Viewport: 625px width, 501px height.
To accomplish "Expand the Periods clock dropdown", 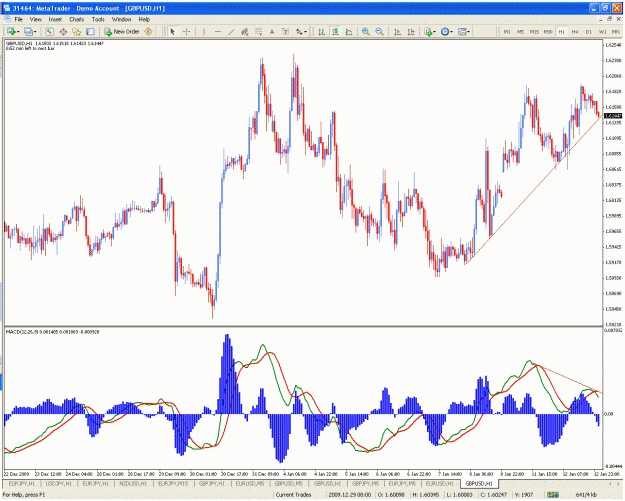I will pyautogui.click(x=451, y=32).
